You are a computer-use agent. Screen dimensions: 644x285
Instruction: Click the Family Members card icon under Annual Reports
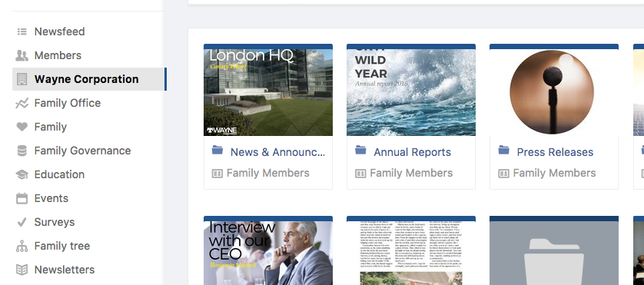(360, 174)
